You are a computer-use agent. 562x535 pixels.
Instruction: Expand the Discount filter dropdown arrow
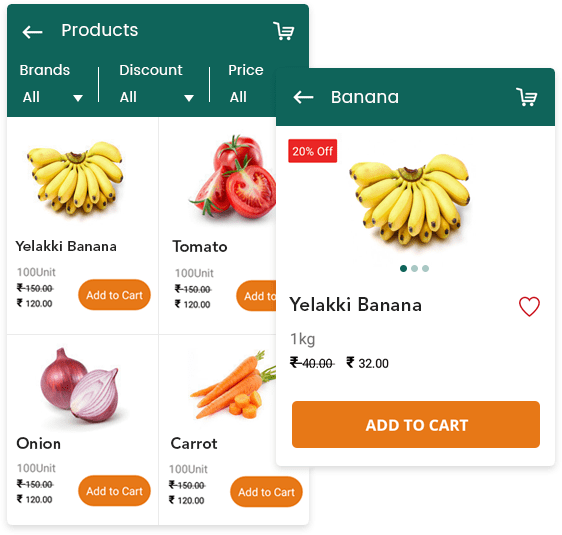pyautogui.click(x=189, y=98)
